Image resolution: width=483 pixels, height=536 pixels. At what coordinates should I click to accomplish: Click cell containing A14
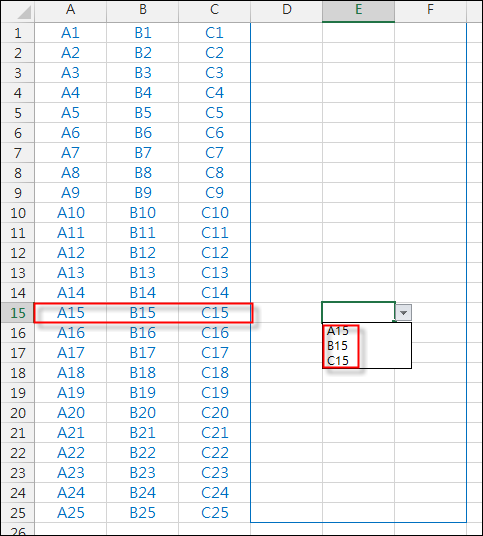coord(70,293)
